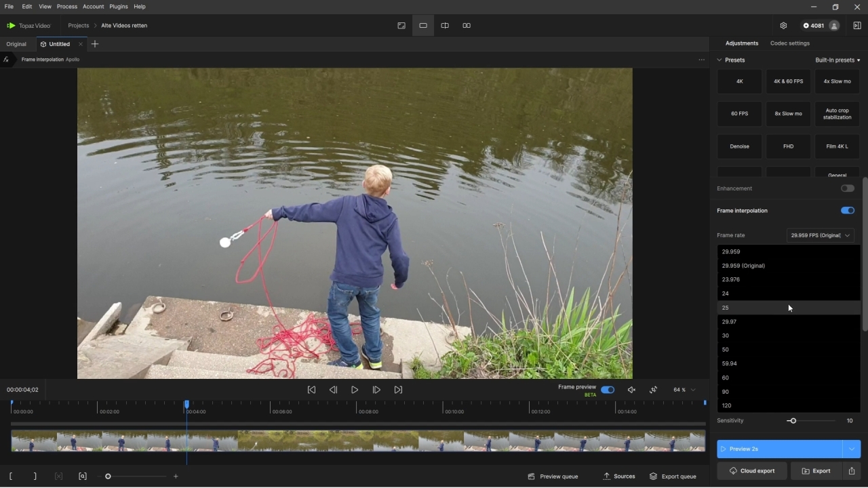Open the share export icon button
Screen dimensions: 868x488
click(x=852, y=471)
